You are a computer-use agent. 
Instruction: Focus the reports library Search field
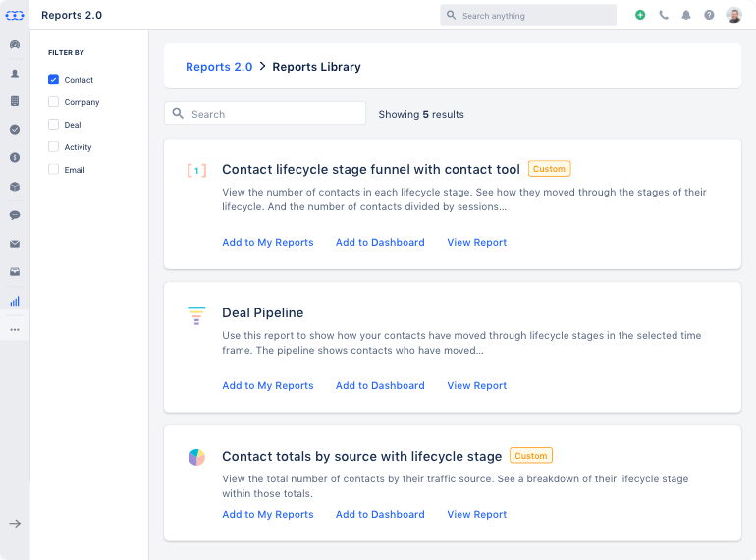point(265,113)
